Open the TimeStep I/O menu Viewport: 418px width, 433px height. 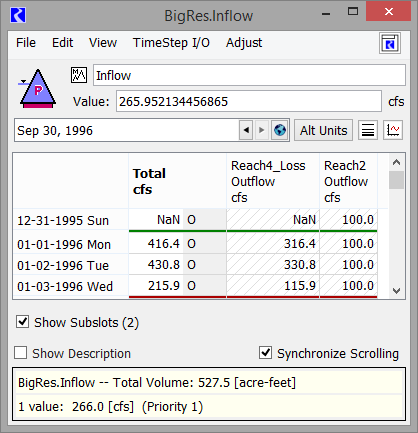pyautogui.click(x=171, y=43)
